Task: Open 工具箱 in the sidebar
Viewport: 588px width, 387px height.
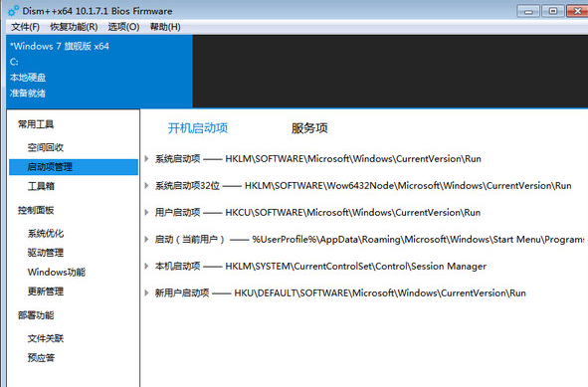Action: 41,186
